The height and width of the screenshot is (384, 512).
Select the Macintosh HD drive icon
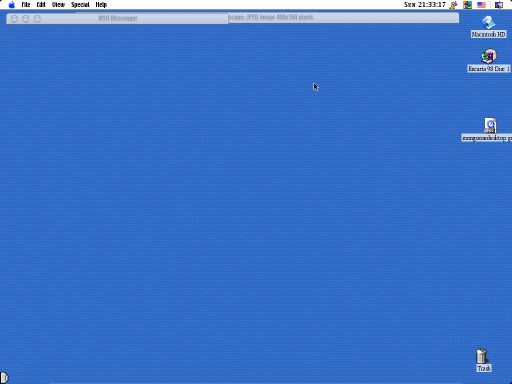click(x=488, y=22)
